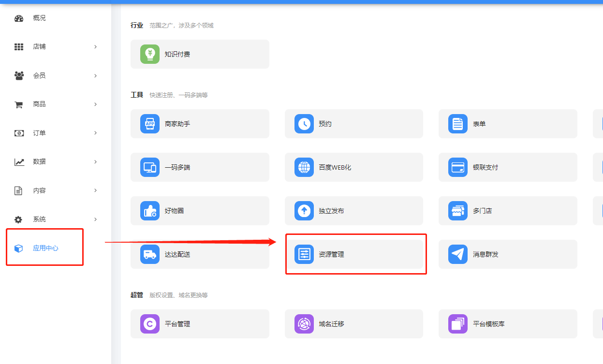The width and height of the screenshot is (603, 364).
Task: Expand the 订单 menu chevron
Action: click(95, 133)
